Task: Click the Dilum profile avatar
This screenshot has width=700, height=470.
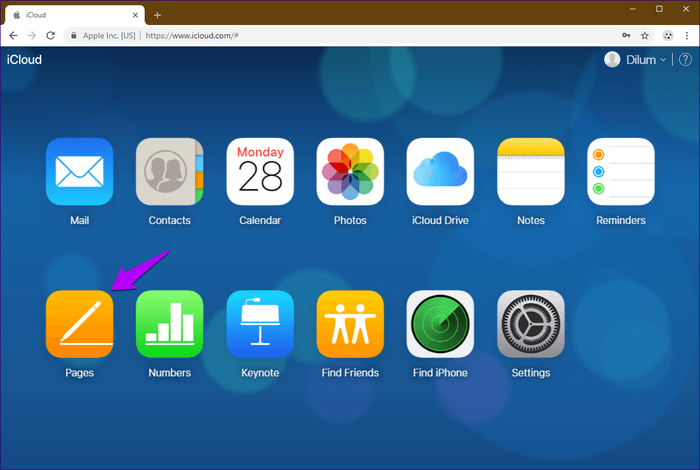Action: point(612,59)
